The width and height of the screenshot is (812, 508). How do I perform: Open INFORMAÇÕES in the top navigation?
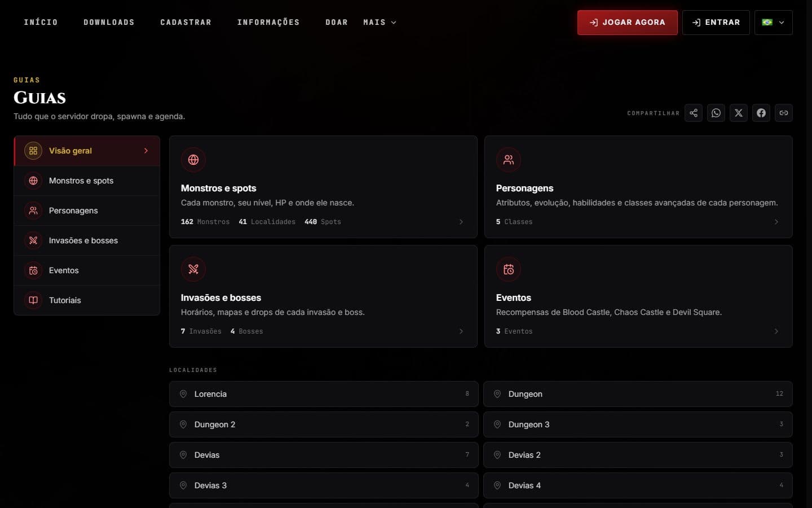[268, 23]
